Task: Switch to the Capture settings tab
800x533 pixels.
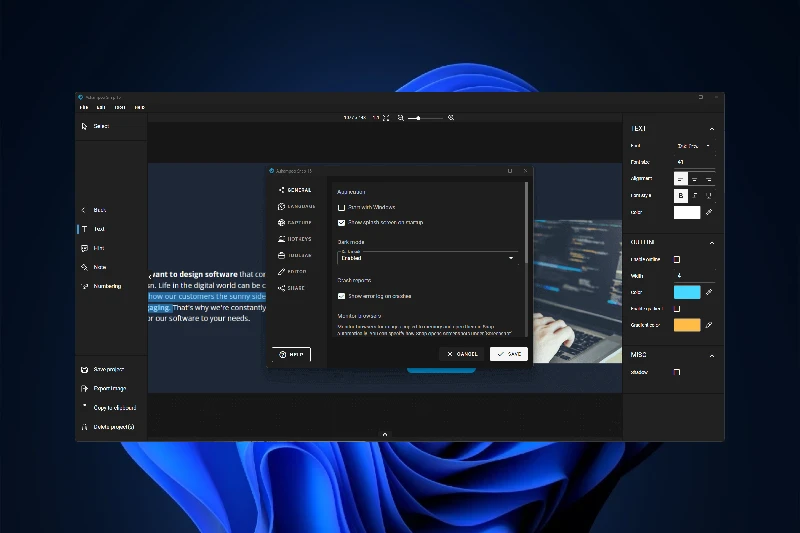Action: [294, 222]
